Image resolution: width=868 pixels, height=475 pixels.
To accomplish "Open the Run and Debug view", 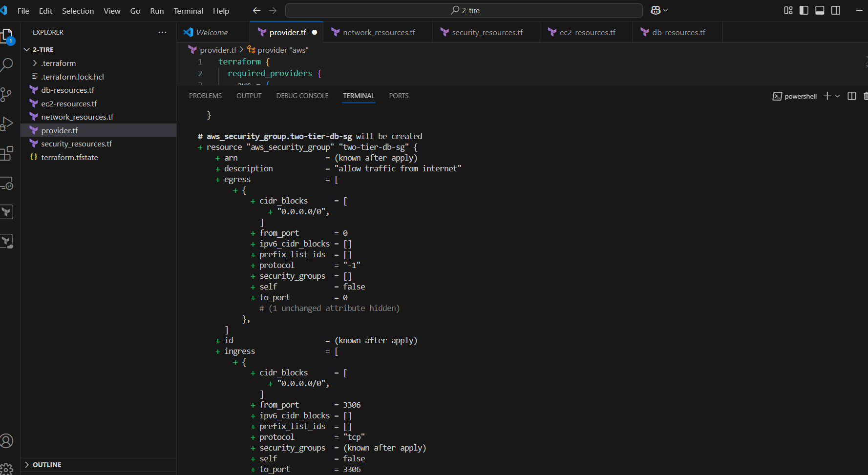I will [6, 124].
